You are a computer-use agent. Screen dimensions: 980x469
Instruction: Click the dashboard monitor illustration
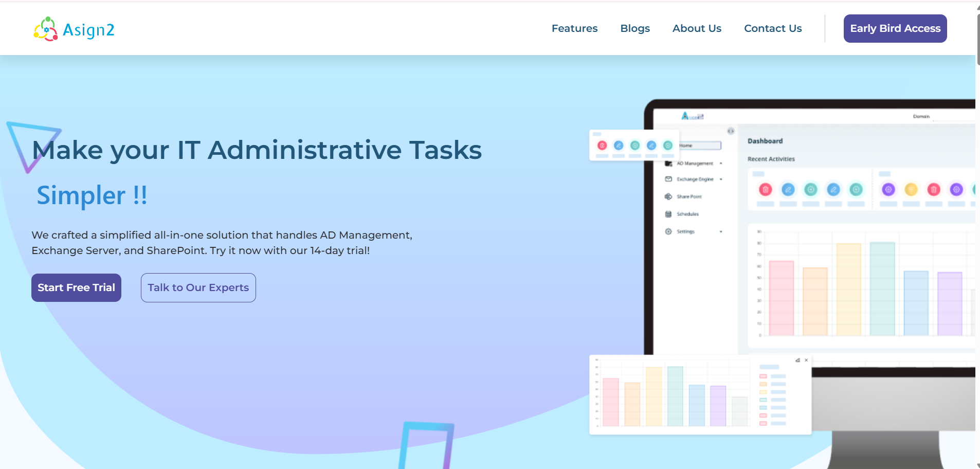810,283
